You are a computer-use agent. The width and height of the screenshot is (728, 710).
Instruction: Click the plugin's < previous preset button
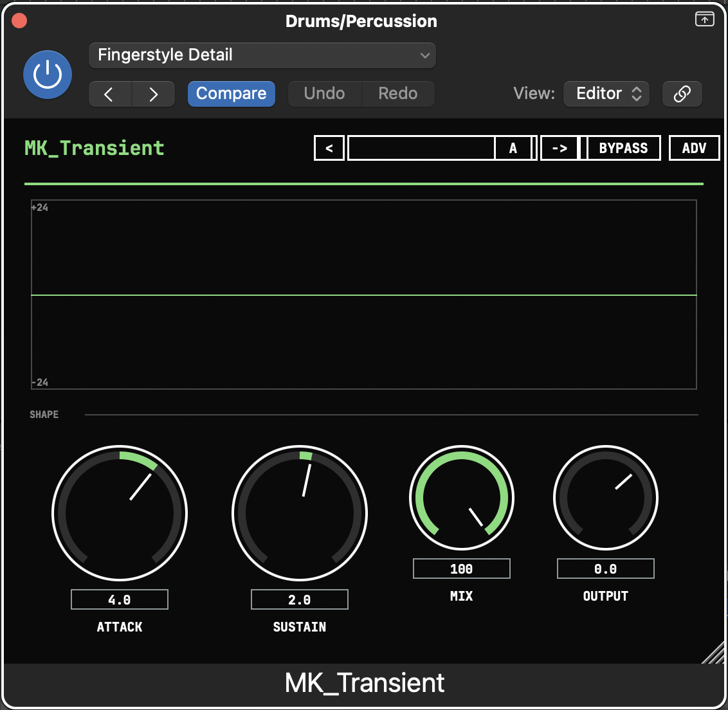coord(329,148)
